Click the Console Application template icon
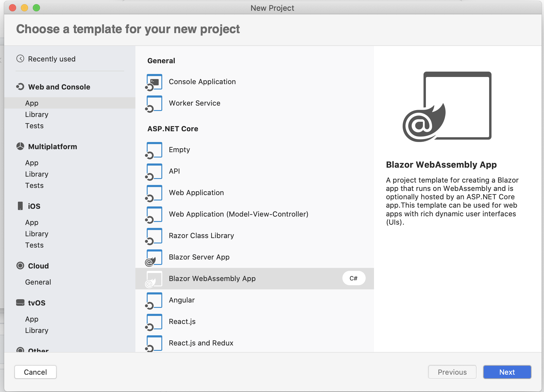The height and width of the screenshot is (392, 544). 154,82
